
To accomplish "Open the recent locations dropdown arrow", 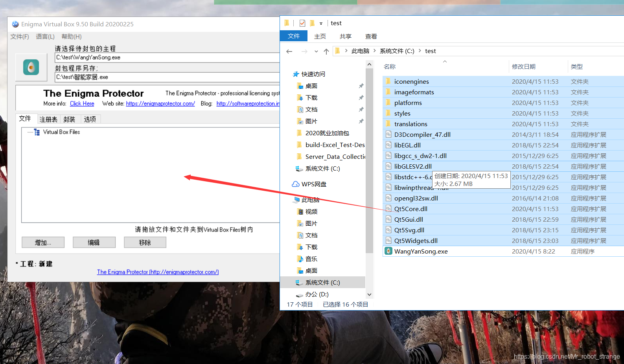I will (316, 51).
